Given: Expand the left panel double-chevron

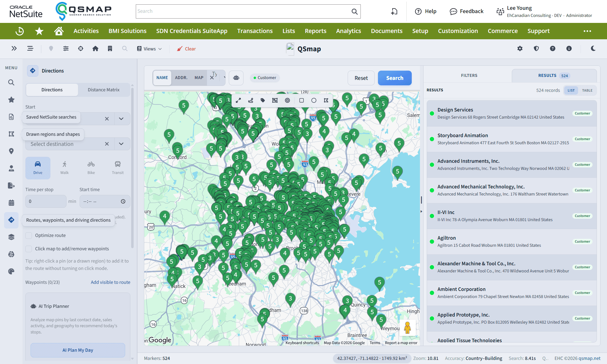Looking at the screenshot, I should point(14,49).
